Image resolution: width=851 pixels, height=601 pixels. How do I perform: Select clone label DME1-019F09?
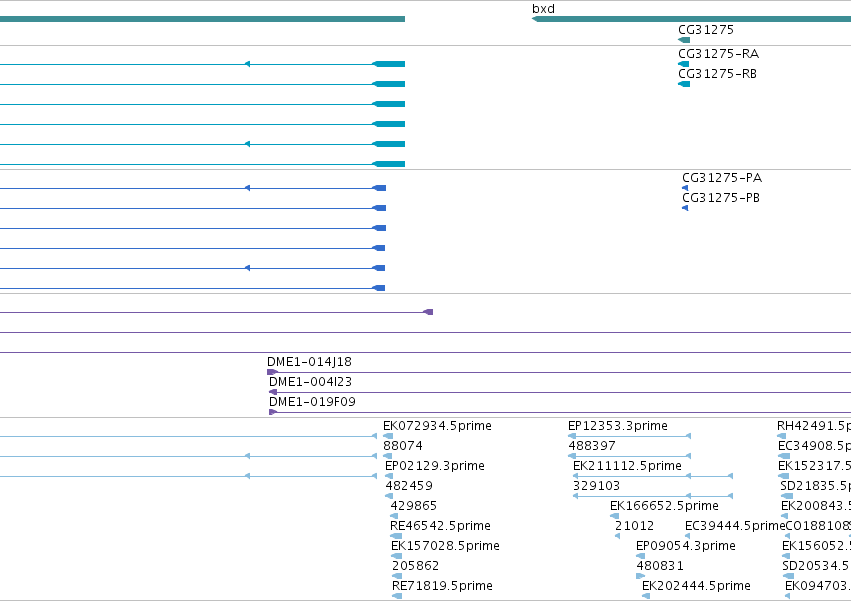312,402
